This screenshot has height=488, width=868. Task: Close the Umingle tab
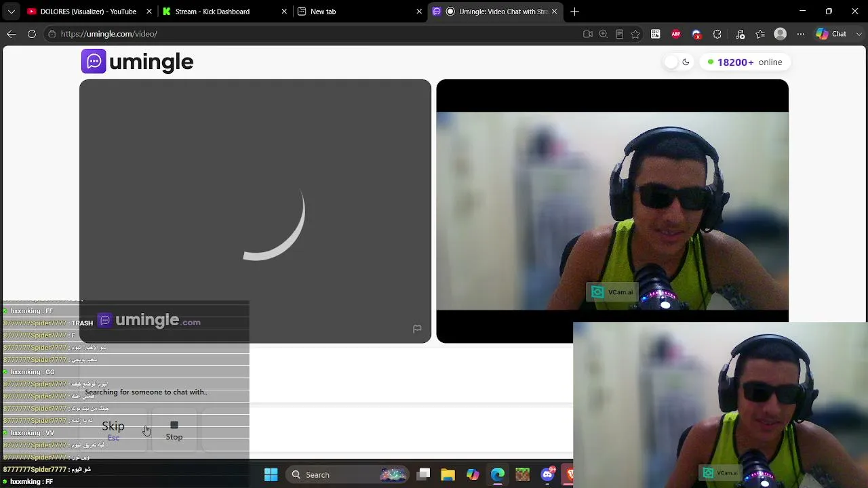click(554, 12)
